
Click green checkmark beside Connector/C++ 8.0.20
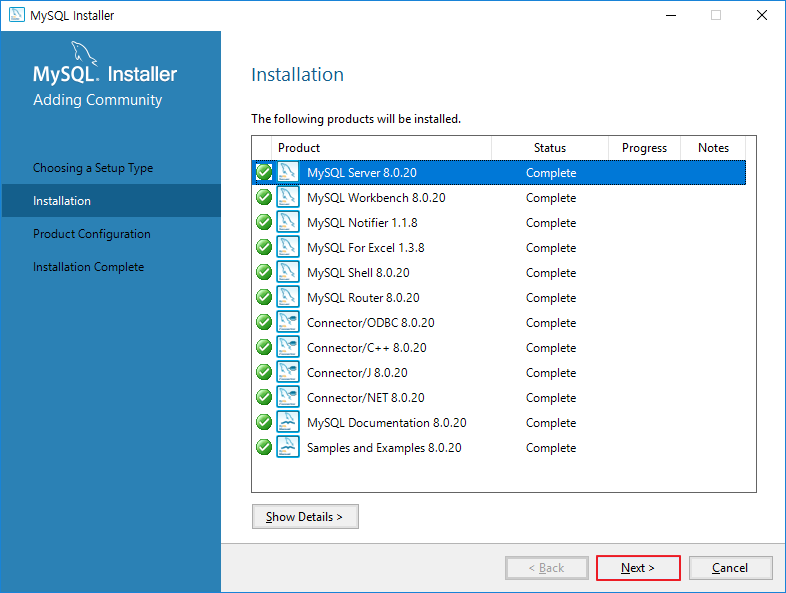point(264,347)
